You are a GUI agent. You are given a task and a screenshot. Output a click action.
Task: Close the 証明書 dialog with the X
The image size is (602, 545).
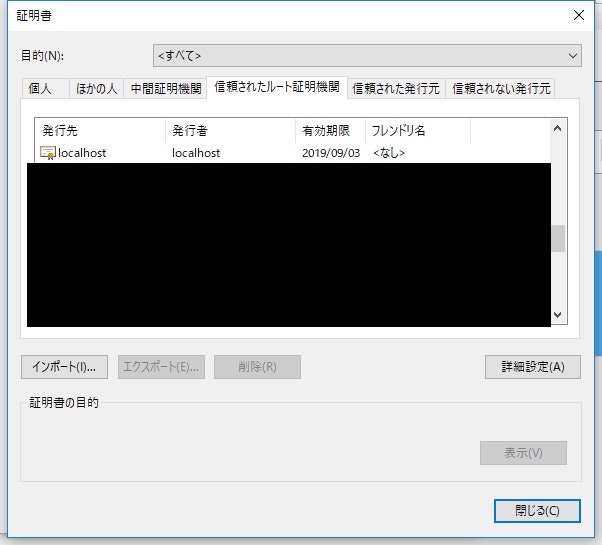coord(579,15)
